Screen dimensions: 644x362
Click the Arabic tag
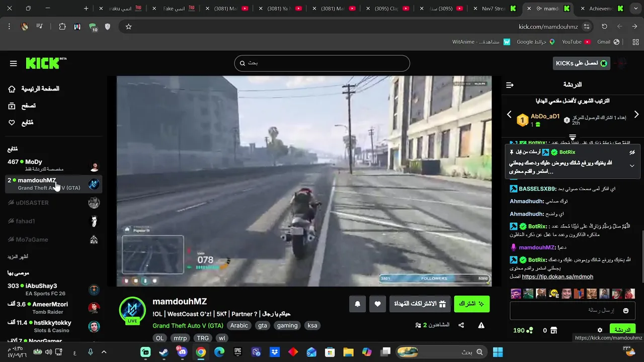(239, 325)
